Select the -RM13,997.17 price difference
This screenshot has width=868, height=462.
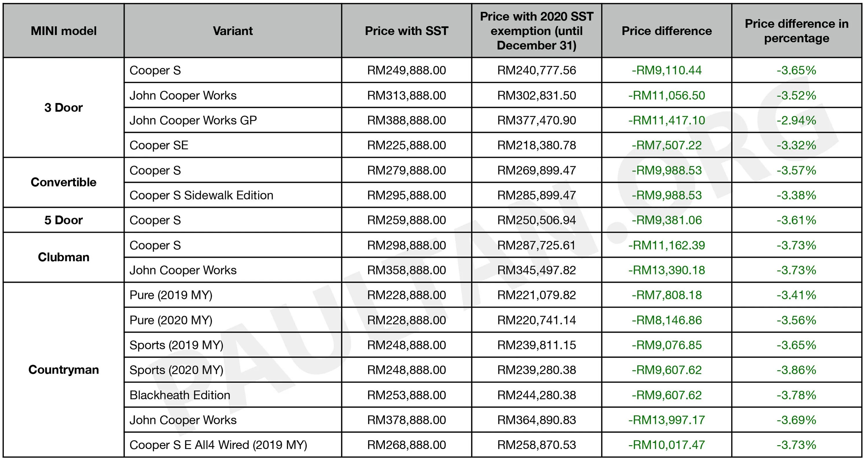[x=667, y=420]
